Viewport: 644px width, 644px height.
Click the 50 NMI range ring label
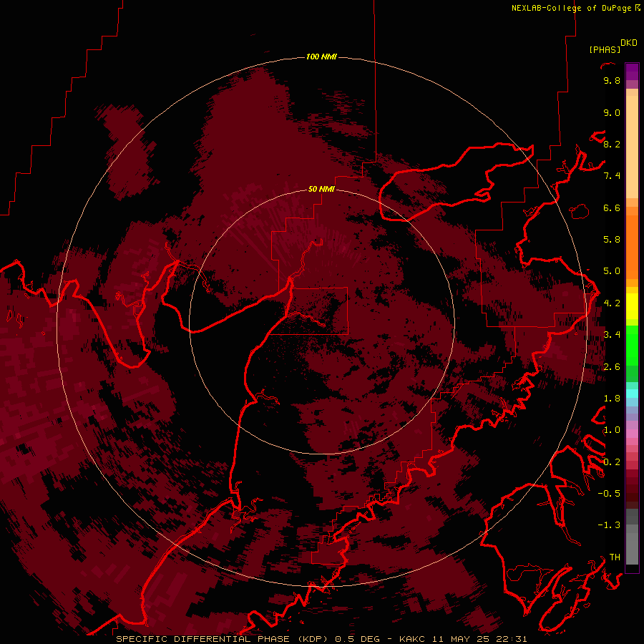click(321, 189)
